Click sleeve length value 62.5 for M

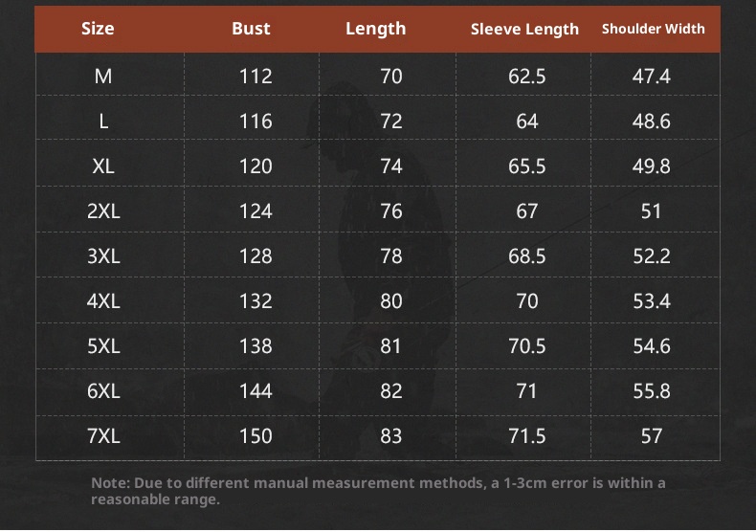tap(526, 76)
